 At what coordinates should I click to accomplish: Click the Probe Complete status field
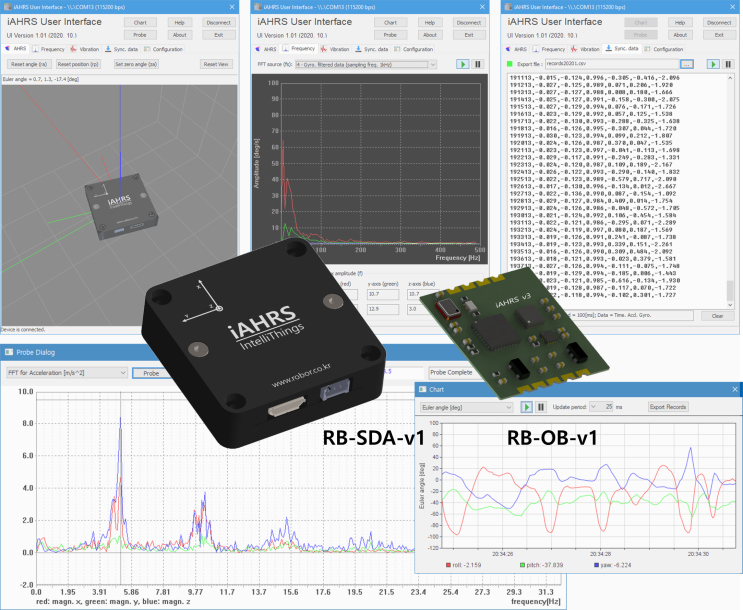[451, 373]
